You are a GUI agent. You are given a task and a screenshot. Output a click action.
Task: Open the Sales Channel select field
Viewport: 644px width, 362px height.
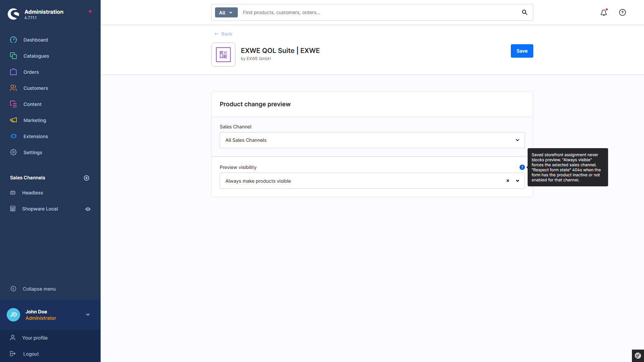click(372, 140)
